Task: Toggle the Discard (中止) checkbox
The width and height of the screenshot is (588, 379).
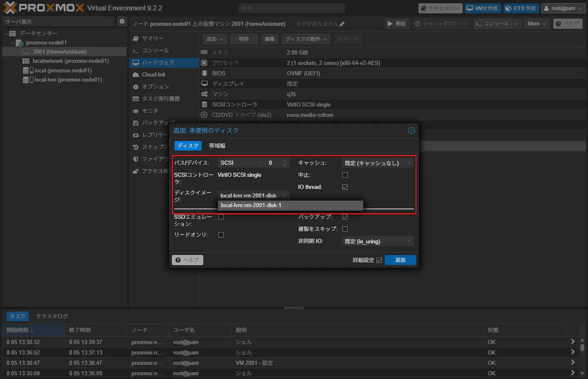Action: click(x=345, y=175)
